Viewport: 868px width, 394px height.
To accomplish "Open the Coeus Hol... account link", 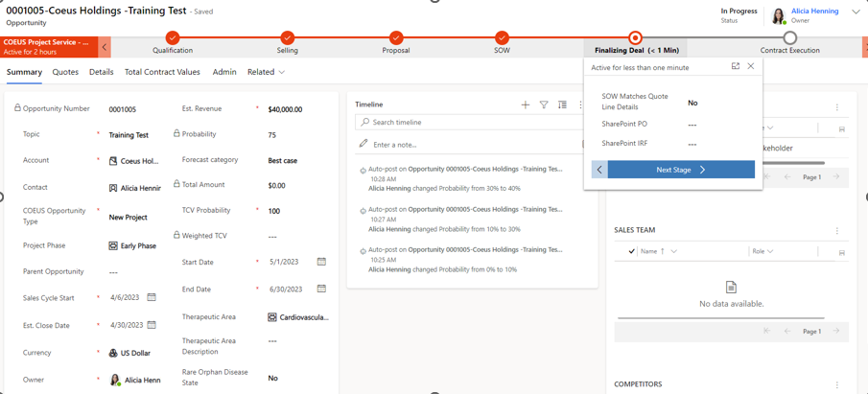I will pyautogui.click(x=140, y=161).
